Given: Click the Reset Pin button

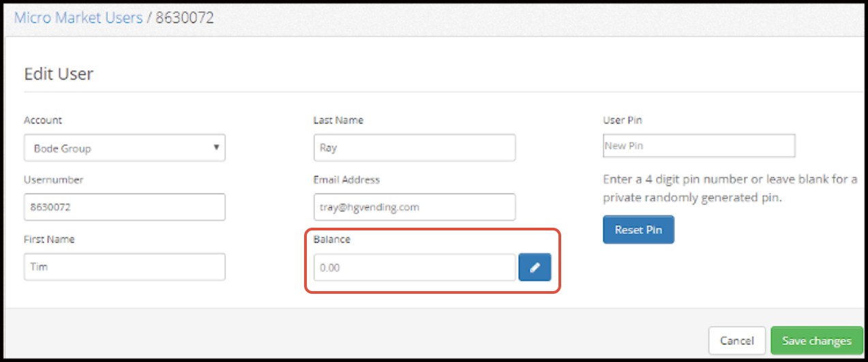Looking at the screenshot, I should click(638, 230).
